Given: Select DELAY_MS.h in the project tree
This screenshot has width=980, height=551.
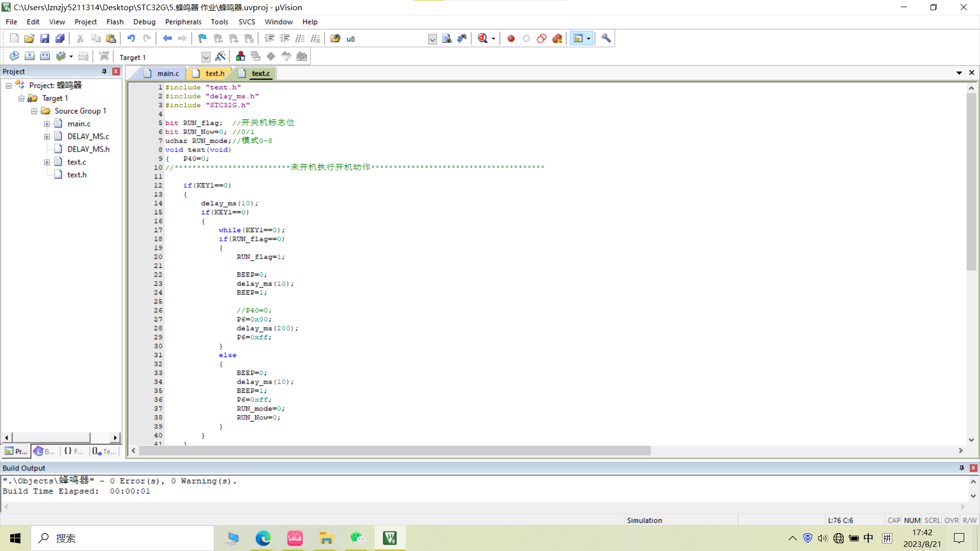Looking at the screenshot, I should (88, 149).
